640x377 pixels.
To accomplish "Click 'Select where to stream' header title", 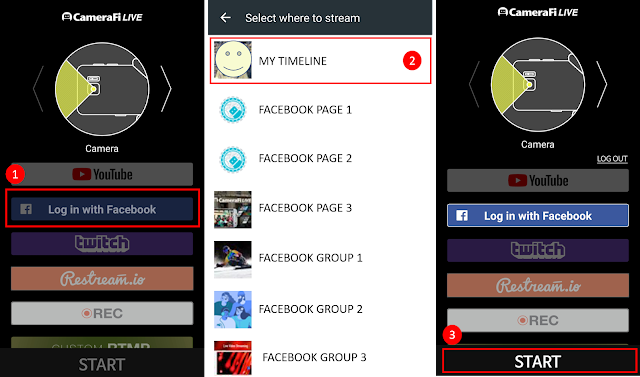I will (302, 18).
